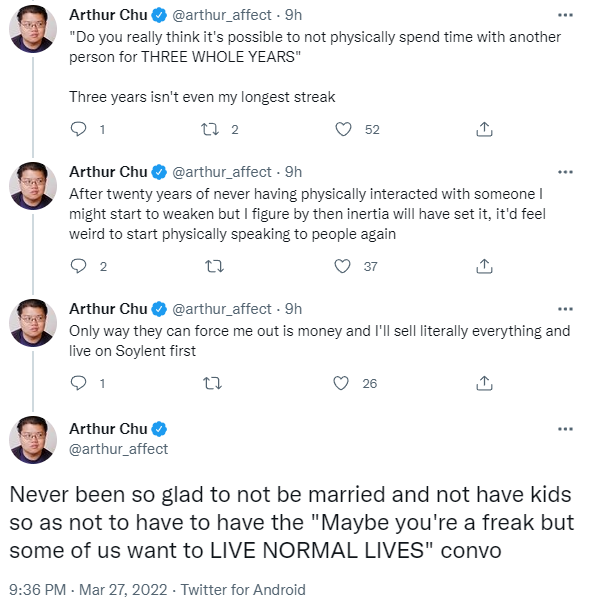
Task: Retweet the first tweet with 2 retweets
Action: [x=210, y=129]
